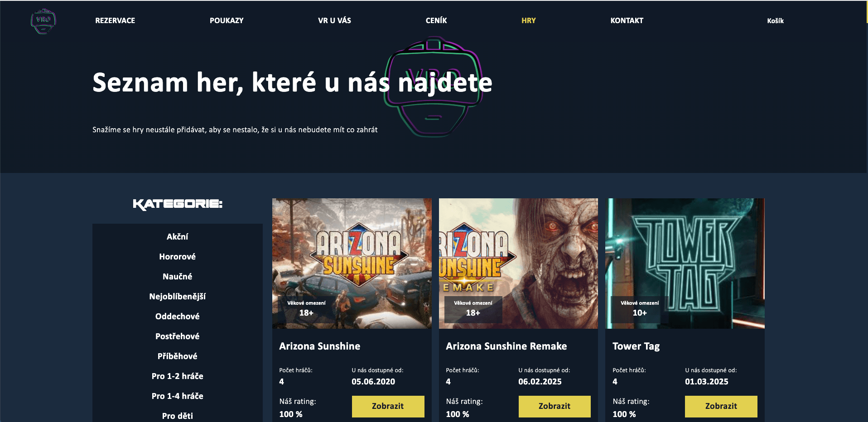Click Zobrazit button for Tower Tag
The image size is (868, 422).
click(721, 406)
